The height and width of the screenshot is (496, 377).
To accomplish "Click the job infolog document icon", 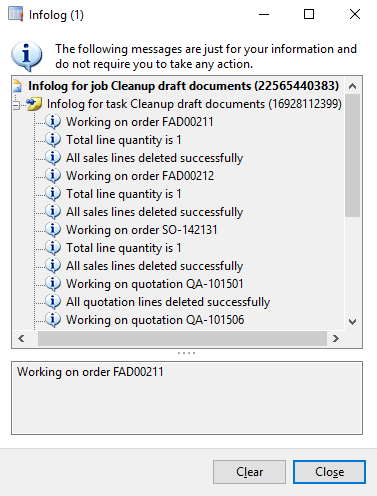I will [x=17, y=86].
